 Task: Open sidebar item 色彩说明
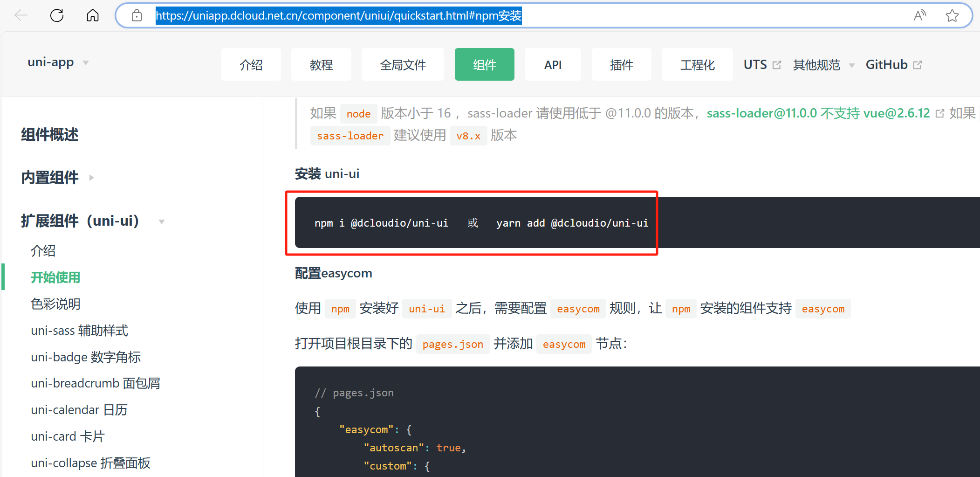tap(55, 304)
